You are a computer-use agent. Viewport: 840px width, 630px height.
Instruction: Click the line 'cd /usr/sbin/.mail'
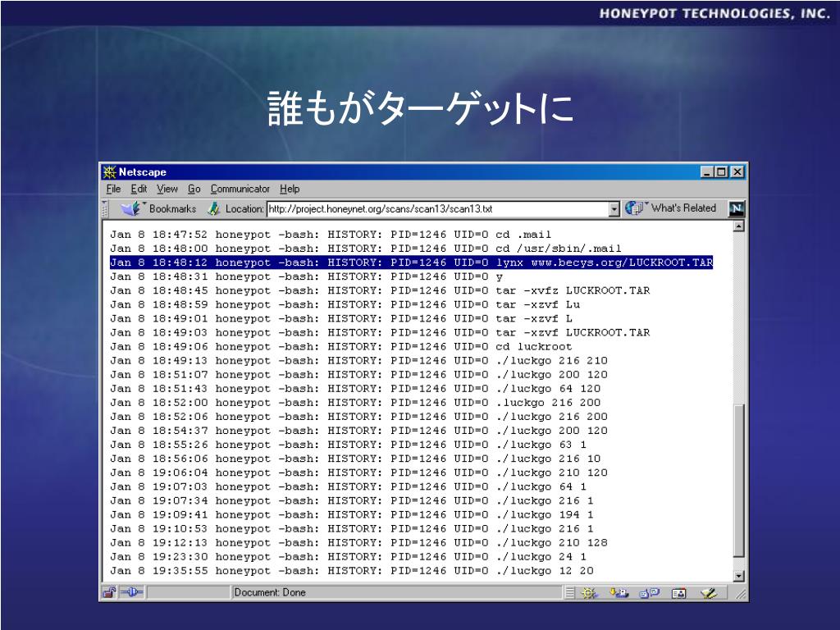click(365, 249)
